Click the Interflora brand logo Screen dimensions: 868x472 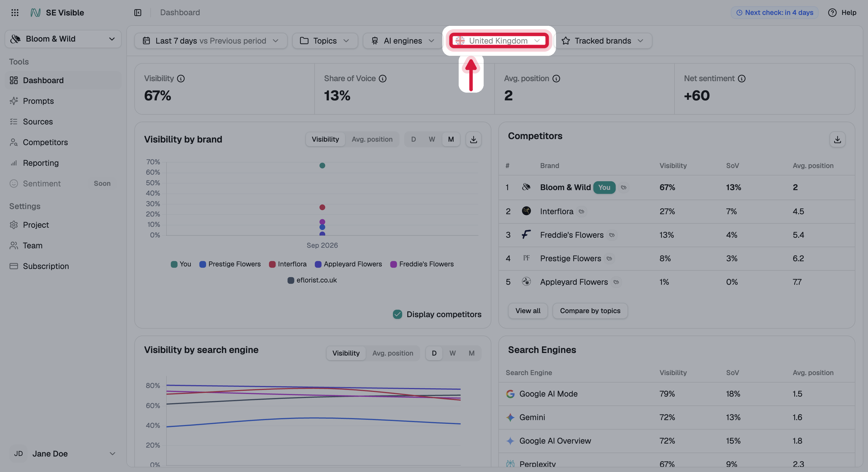pyautogui.click(x=526, y=211)
